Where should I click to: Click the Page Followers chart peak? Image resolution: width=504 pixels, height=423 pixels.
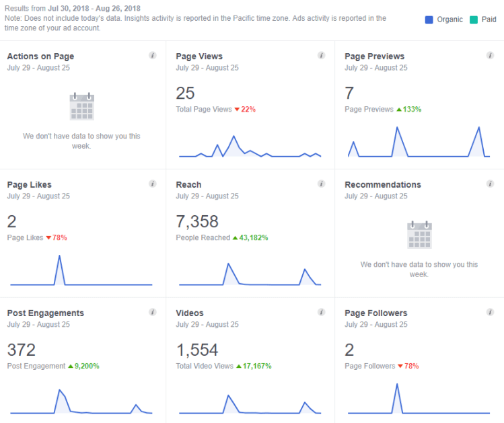tap(397, 385)
